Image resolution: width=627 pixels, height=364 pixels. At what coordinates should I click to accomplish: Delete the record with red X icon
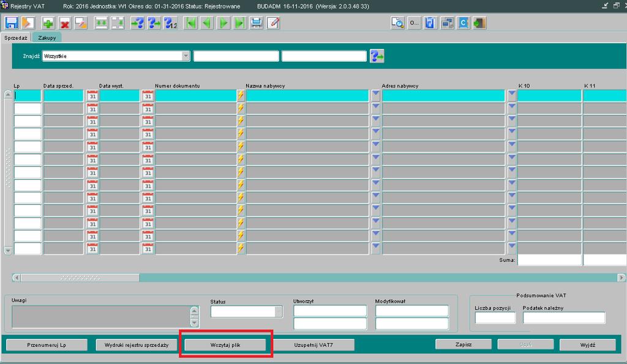pyautogui.click(x=64, y=23)
